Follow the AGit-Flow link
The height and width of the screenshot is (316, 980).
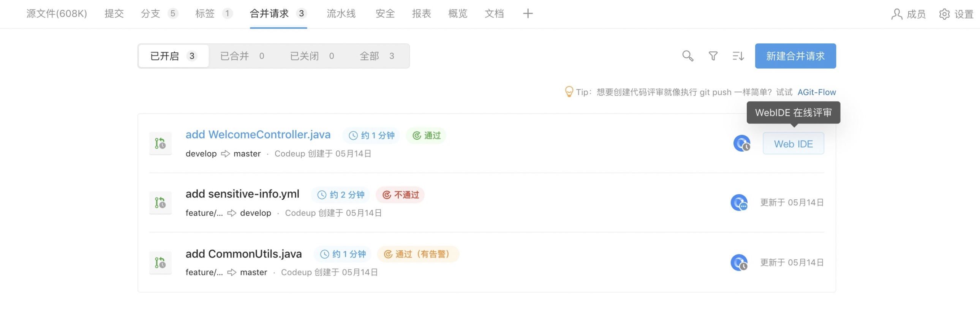coord(816,92)
